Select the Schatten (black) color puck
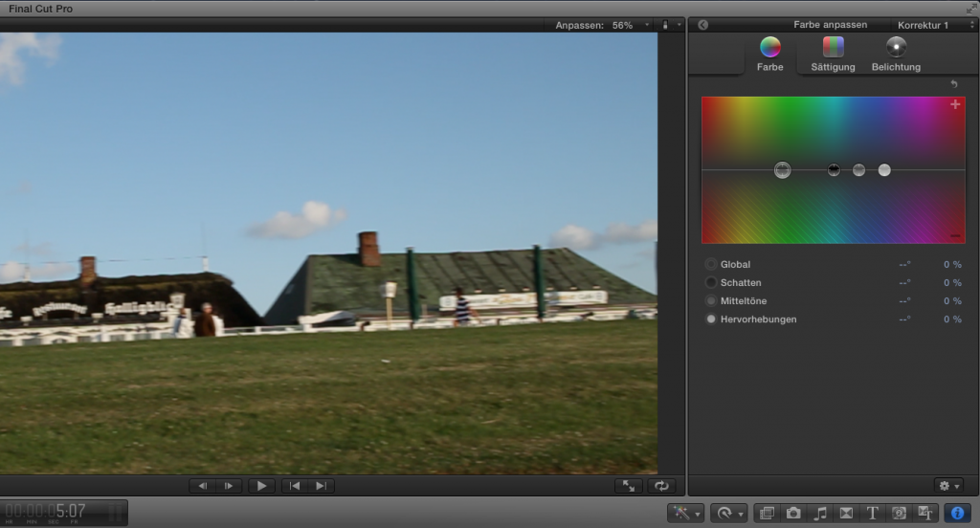This screenshot has height=528, width=980. click(834, 170)
